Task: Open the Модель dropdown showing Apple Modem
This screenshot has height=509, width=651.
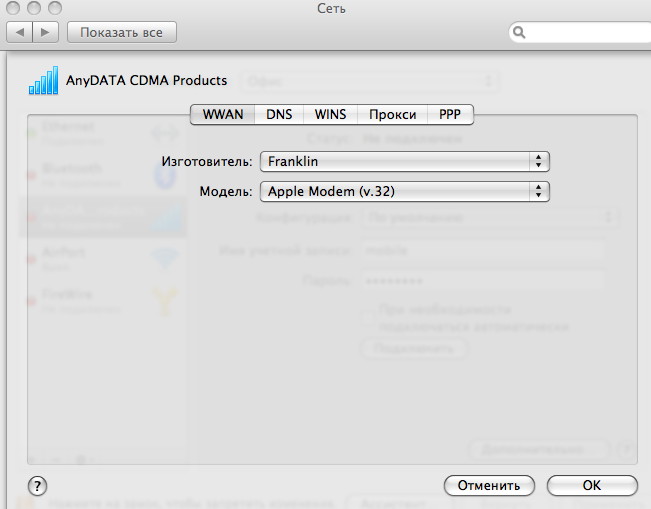Action: 404,191
